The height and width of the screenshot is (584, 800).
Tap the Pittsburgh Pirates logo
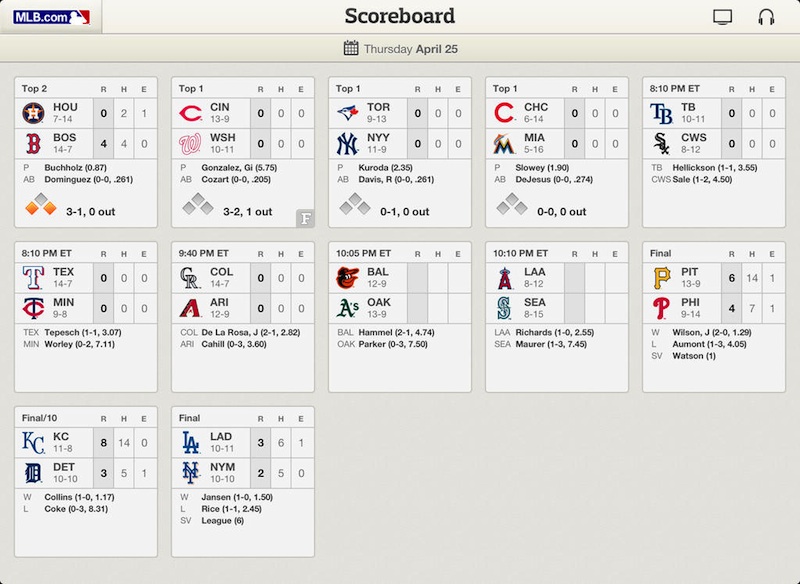[x=662, y=278]
